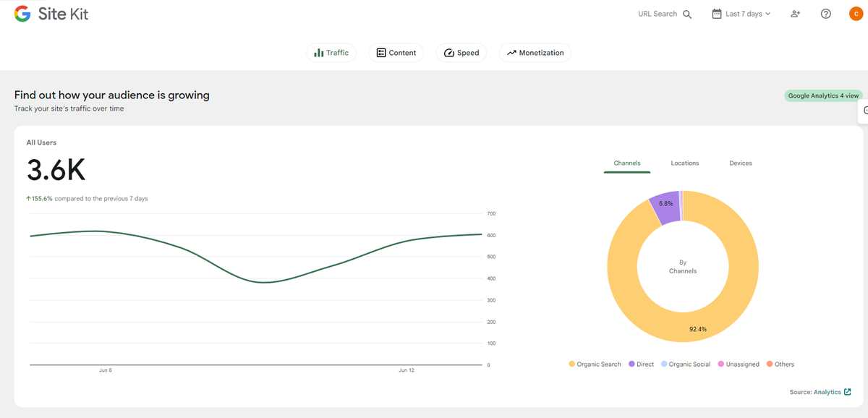Screen dimensions: 868x418
Task: Click the Site Kit title text
Action: coord(63,14)
